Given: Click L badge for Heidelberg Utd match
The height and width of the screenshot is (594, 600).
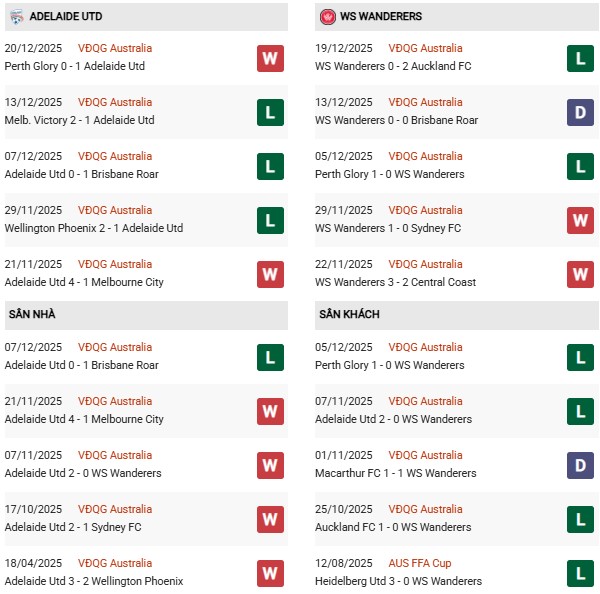Looking at the screenshot, I should tap(580, 573).
